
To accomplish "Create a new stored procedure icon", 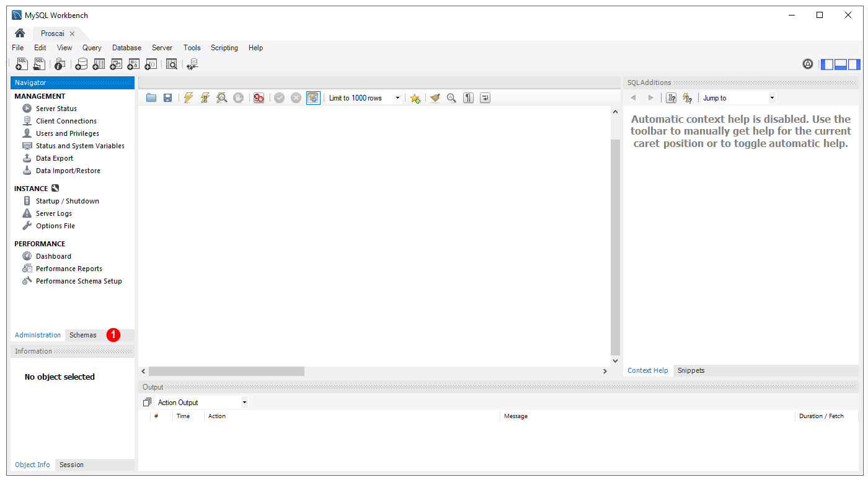I will tap(133, 64).
